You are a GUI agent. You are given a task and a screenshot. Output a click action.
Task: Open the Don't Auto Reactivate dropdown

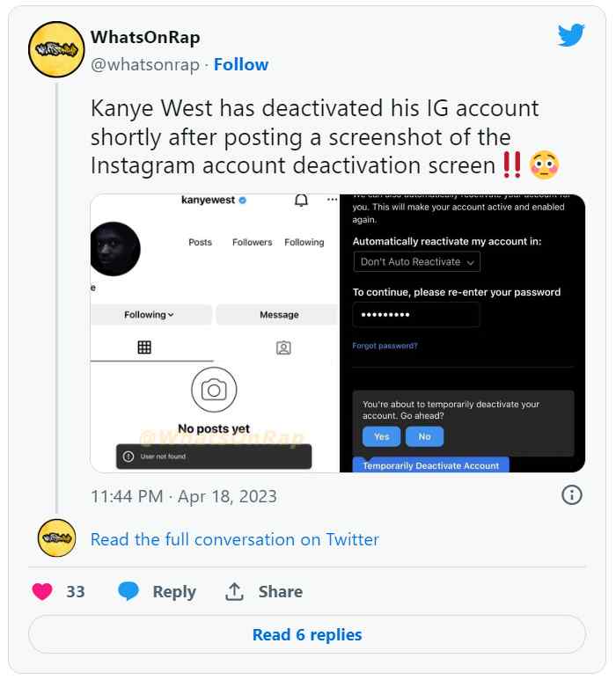[x=417, y=262]
